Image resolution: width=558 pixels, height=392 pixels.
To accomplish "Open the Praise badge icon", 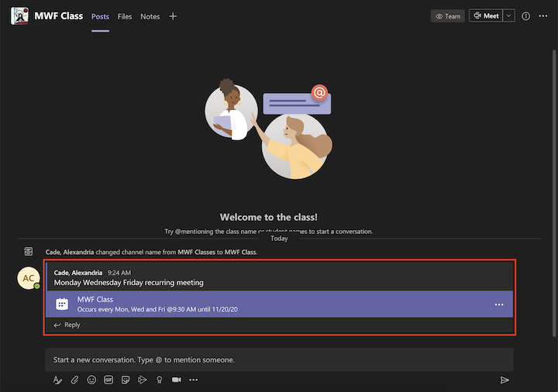I will [x=160, y=380].
